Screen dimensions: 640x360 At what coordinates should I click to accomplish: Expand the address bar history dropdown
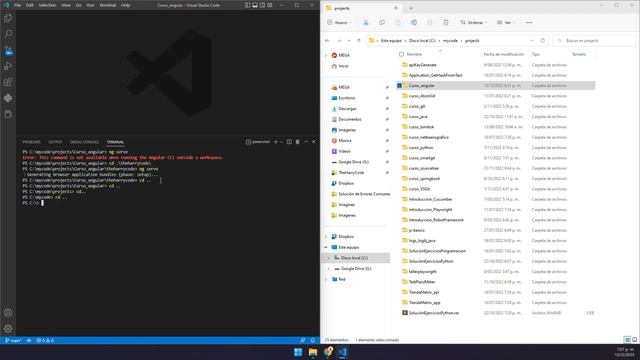531,41
